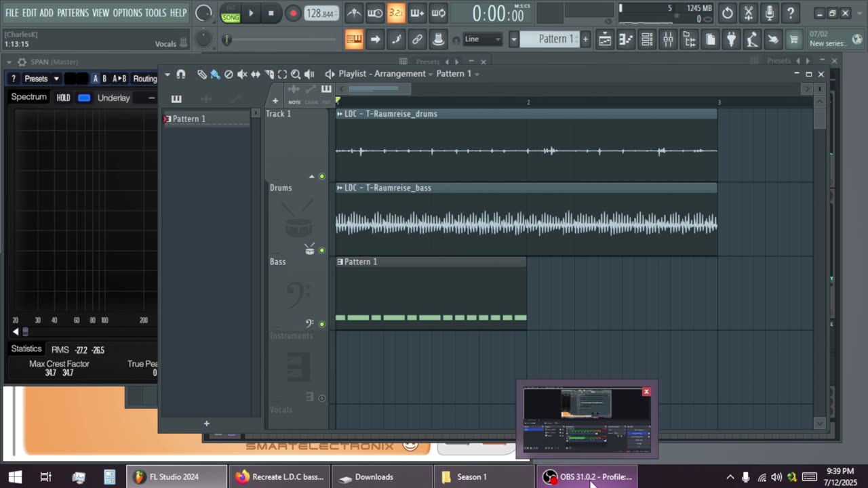Click the tempo field showing 128.844
The image size is (868, 488).
pyautogui.click(x=321, y=14)
